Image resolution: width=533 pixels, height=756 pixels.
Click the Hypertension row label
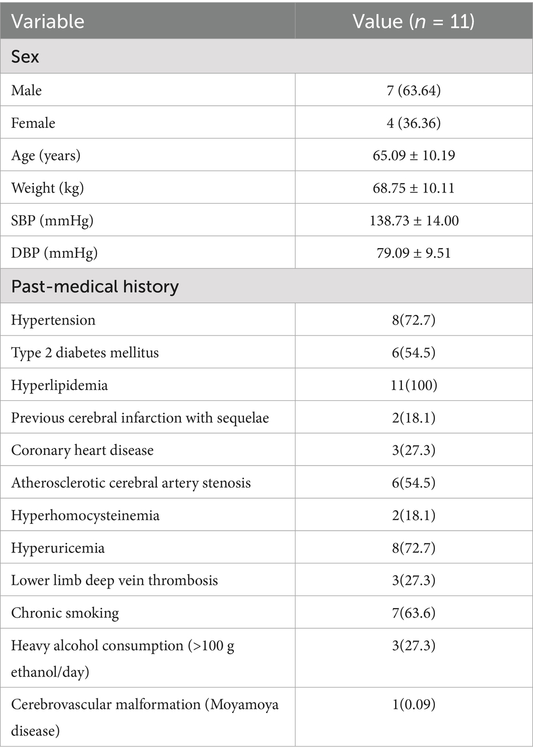click(53, 320)
